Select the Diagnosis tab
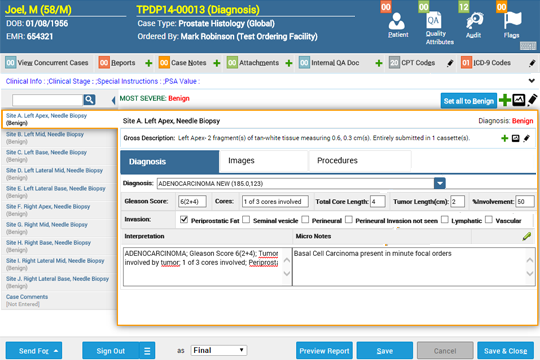 point(169,162)
